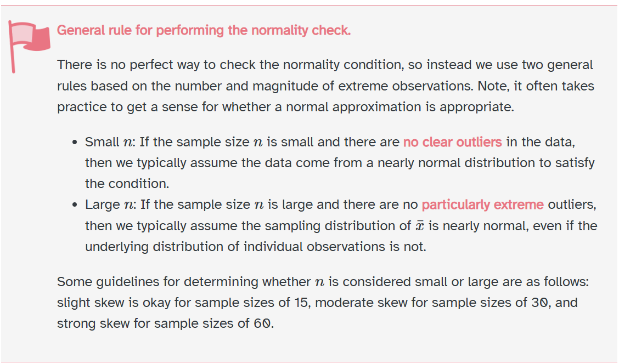This screenshot has width=619, height=364.
Task: Click the number 60 in the last line
Action: tap(261, 323)
